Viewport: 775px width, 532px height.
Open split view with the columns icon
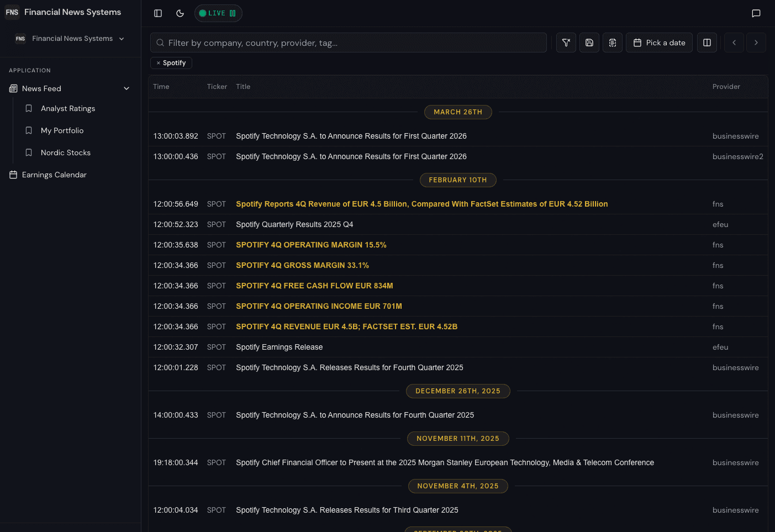707,42
